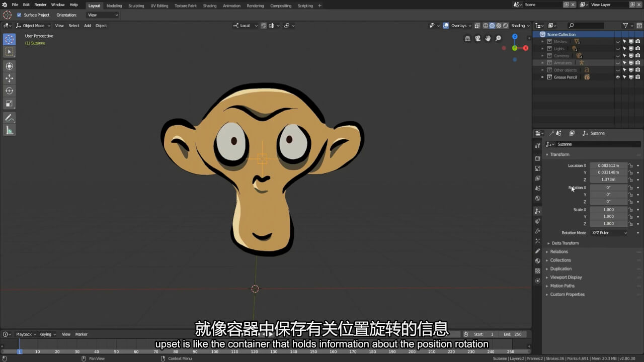Switch to wireframe shading mode
This screenshot has height=362, width=644.
486,26
